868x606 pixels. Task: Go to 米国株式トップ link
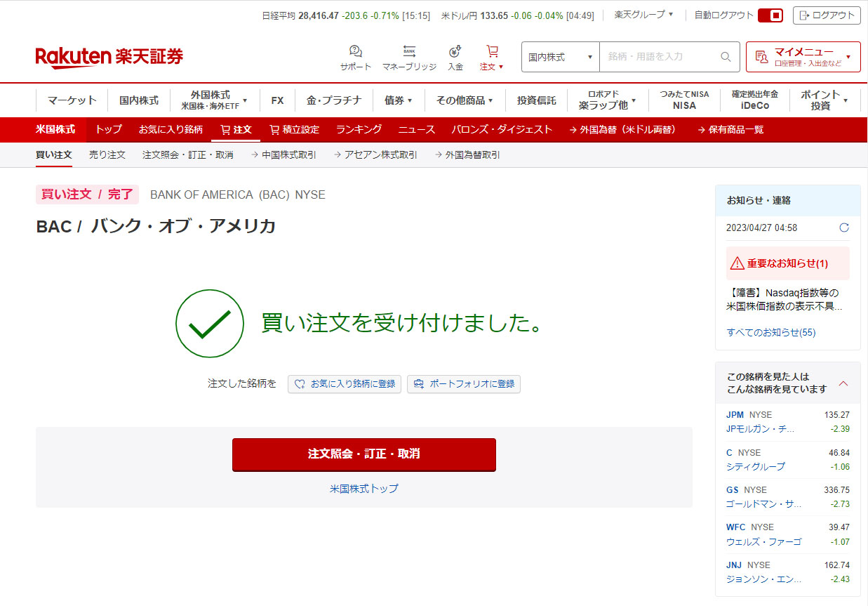pos(363,488)
